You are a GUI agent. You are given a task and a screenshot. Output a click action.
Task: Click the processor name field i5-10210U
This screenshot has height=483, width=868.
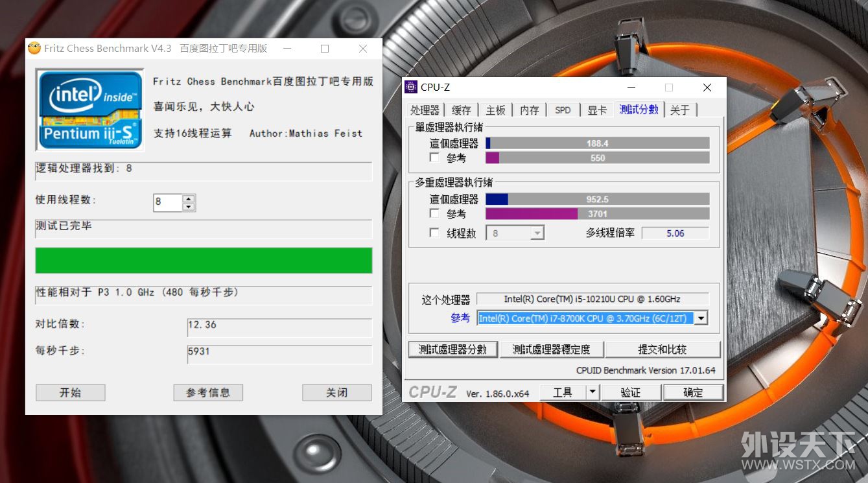pos(592,299)
